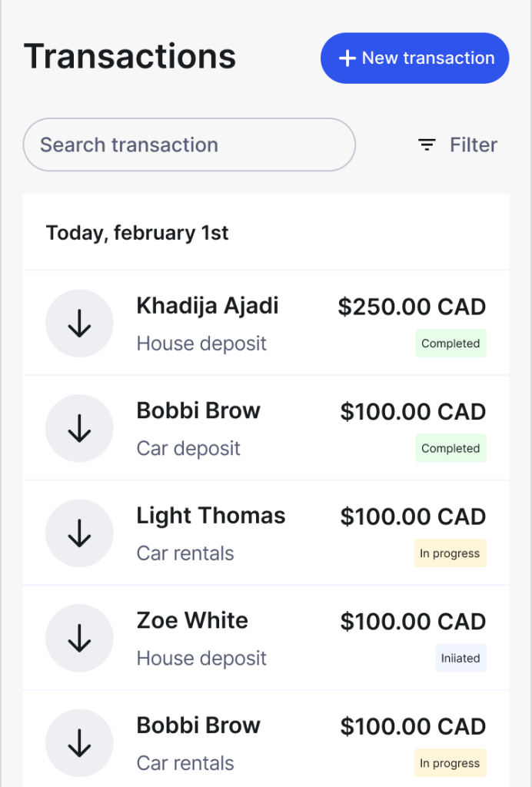This screenshot has height=787, width=532.
Task: Click the Iniiated status tag
Action: pos(461,658)
